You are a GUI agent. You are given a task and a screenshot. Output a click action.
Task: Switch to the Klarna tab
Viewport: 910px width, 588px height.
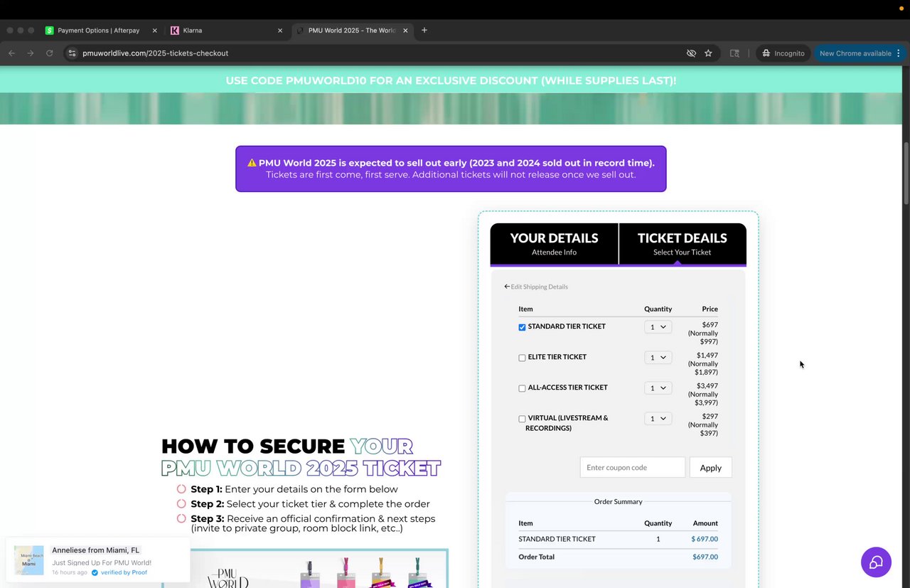click(227, 31)
